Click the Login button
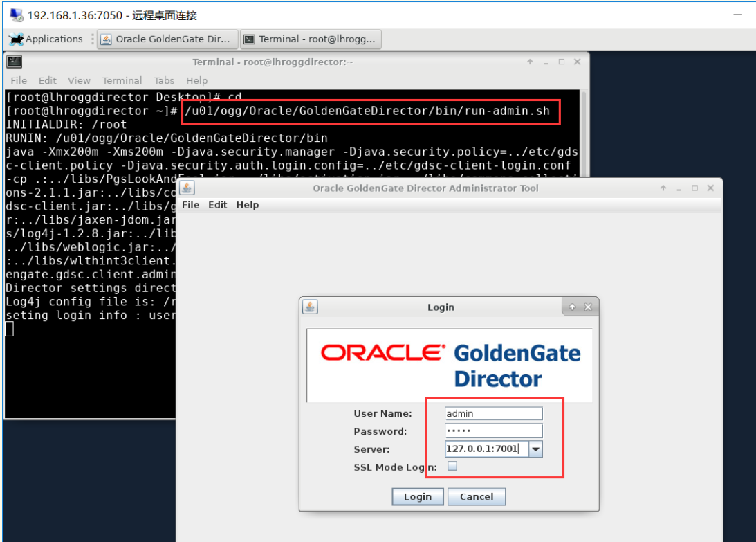Viewport: 756px width, 542px height. point(418,496)
